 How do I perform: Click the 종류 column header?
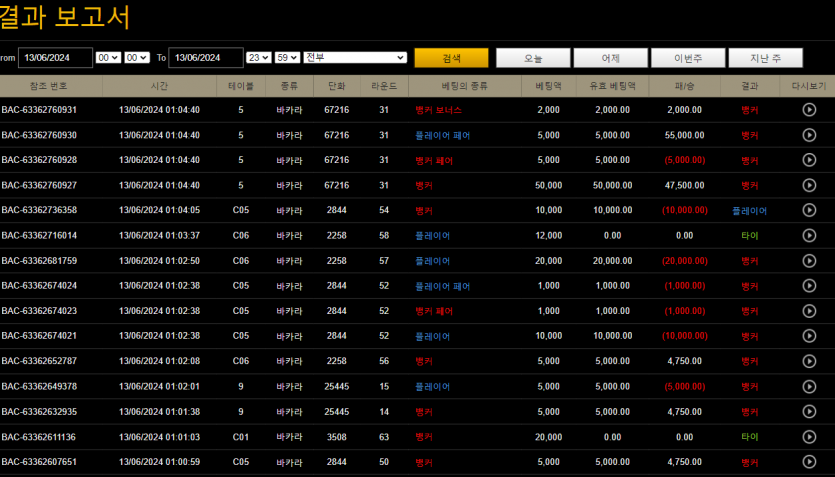coord(289,86)
